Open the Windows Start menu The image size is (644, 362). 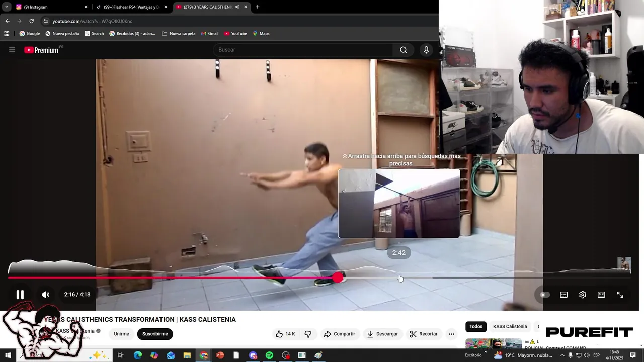[8, 355]
